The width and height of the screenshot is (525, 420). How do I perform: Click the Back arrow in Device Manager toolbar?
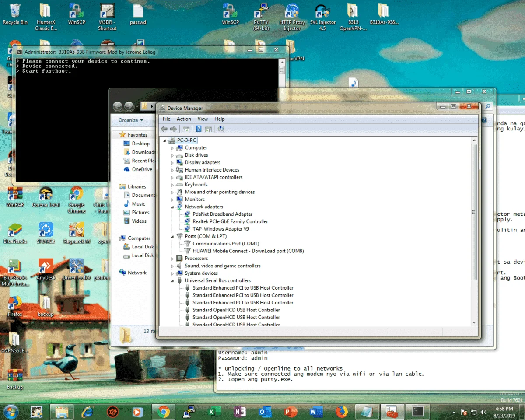pos(164,129)
